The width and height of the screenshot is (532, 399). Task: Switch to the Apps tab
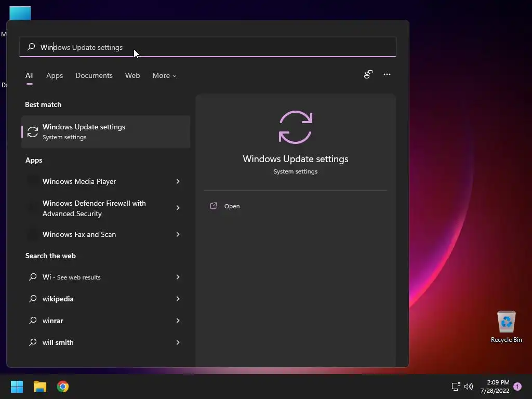coord(55,75)
